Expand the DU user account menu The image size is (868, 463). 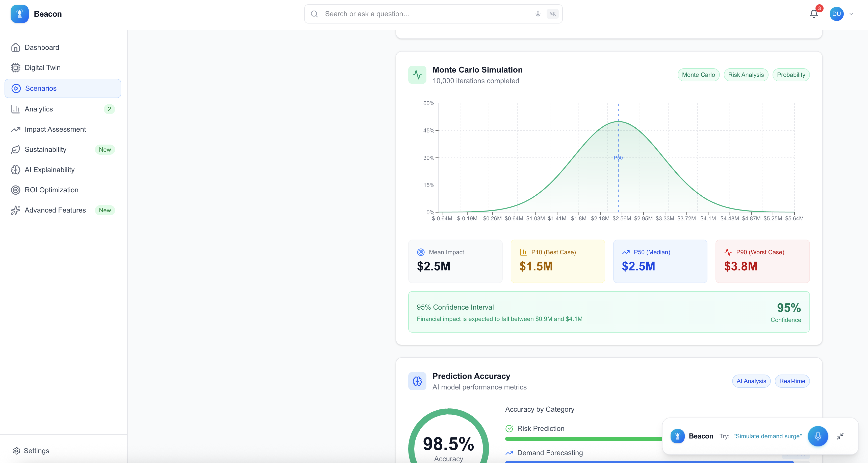tap(836, 14)
